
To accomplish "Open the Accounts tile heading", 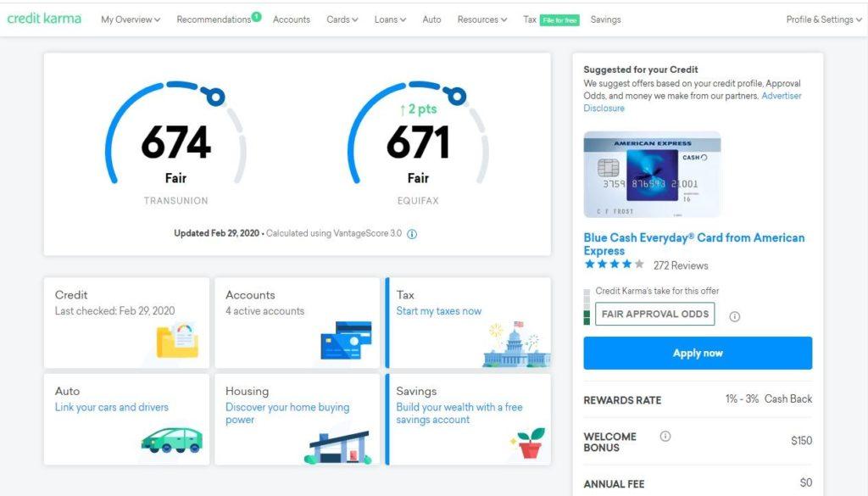I will tap(250, 295).
